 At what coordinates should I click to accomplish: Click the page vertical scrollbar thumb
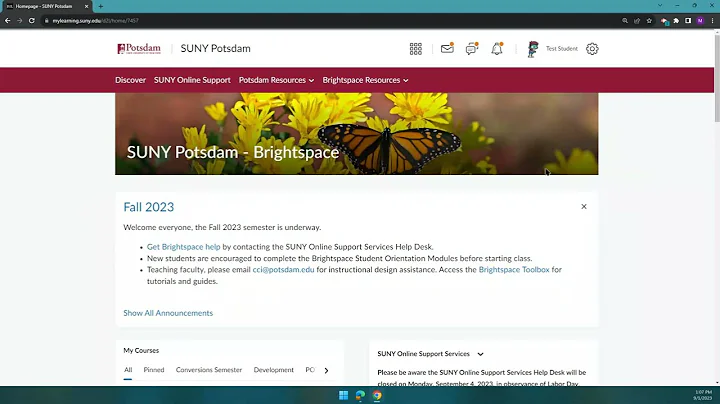[x=717, y=77]
